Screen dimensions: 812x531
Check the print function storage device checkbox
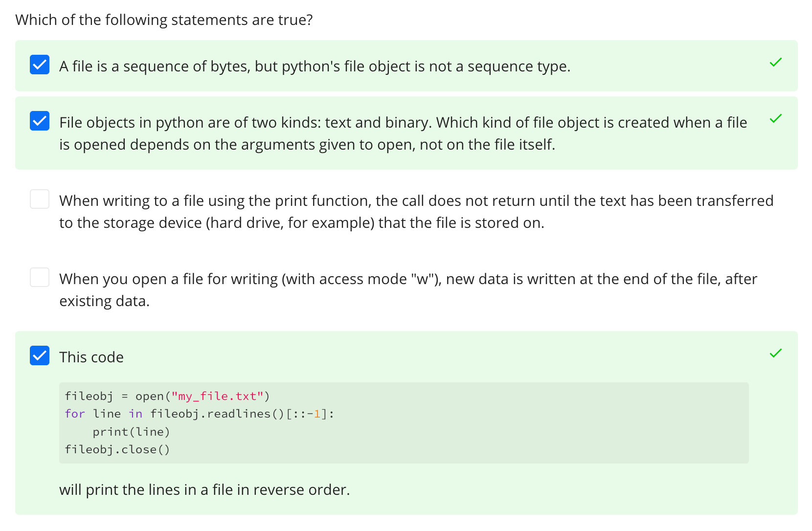tap(40, 199)
